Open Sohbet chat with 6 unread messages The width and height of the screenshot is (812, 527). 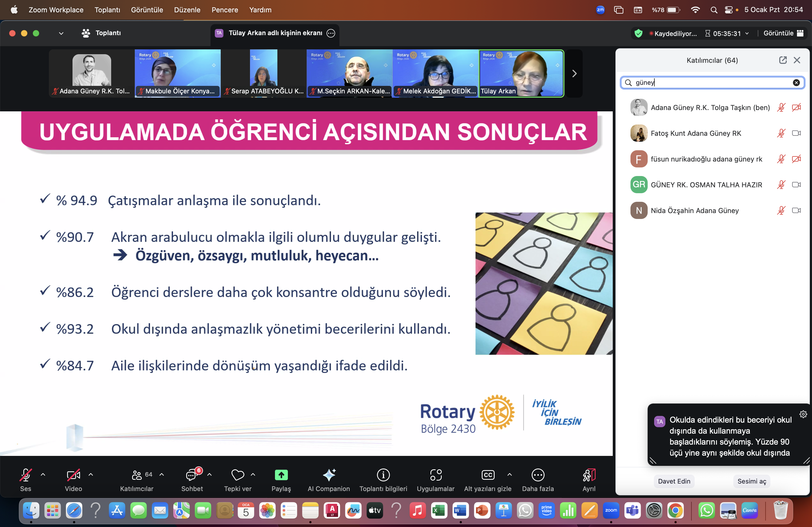[x=191, y=475]
